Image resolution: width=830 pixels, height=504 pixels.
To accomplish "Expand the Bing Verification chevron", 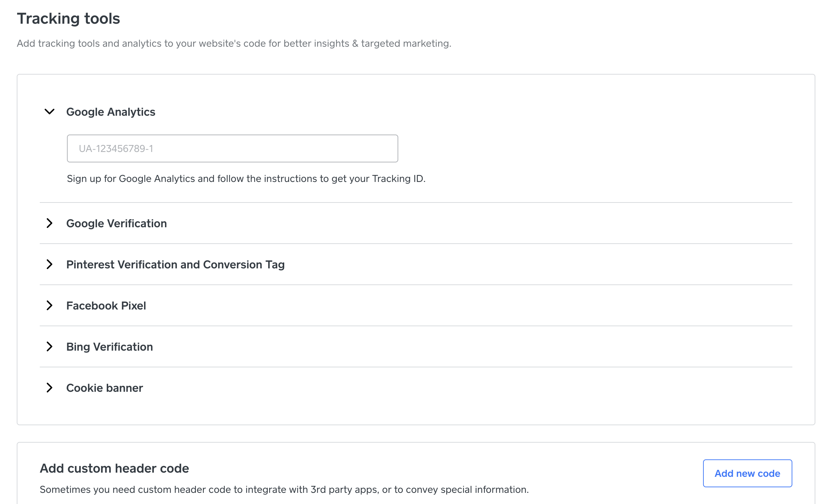I will tap(50, 346).
